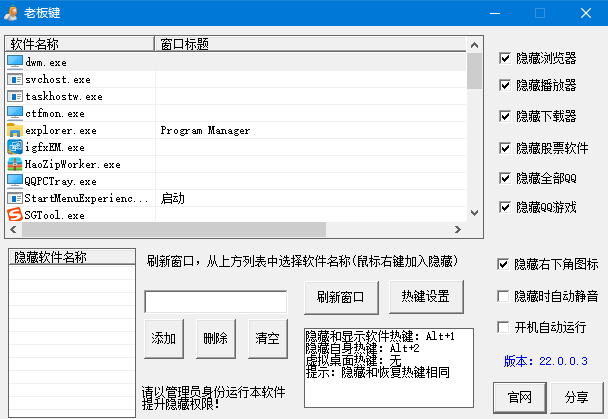Click the SGTool.exe Sogou icon

15,215
